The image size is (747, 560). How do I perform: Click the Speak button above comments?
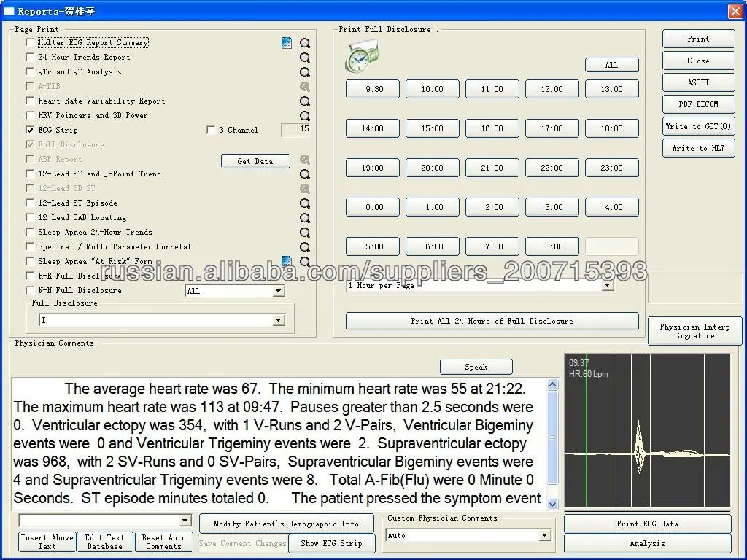point(476,367)
